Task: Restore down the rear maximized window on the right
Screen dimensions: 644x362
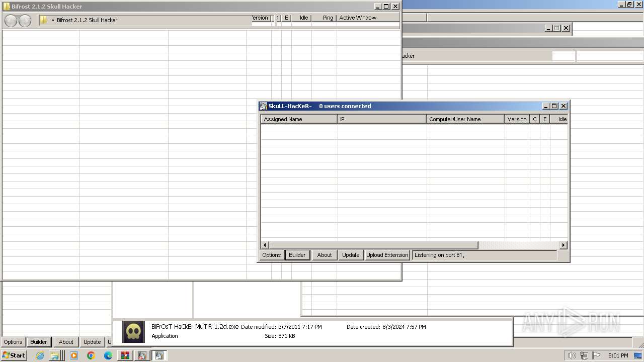Action: pos(629,5)
